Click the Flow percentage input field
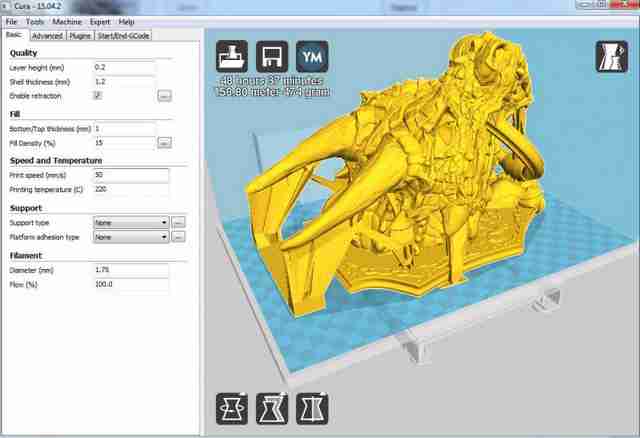Screen dimensions: 640x438 coord(131,284)
